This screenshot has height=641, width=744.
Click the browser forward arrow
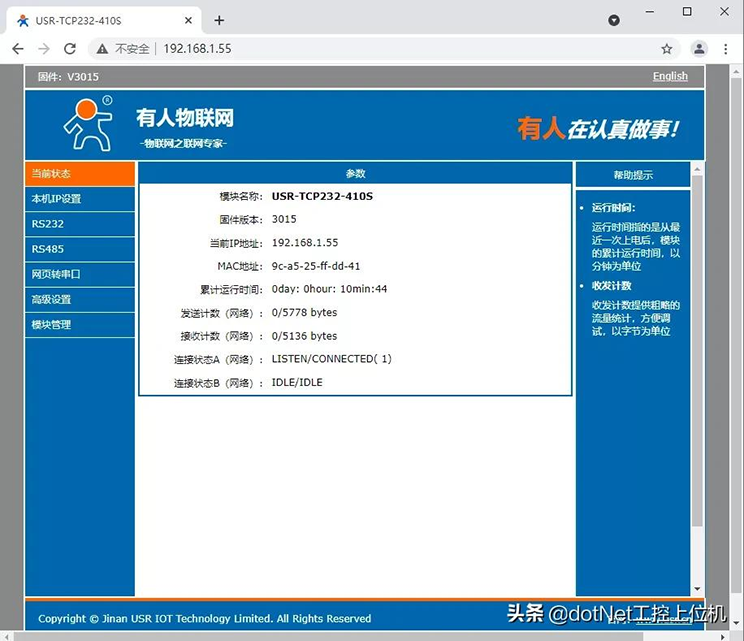click(x=43, y=48)
